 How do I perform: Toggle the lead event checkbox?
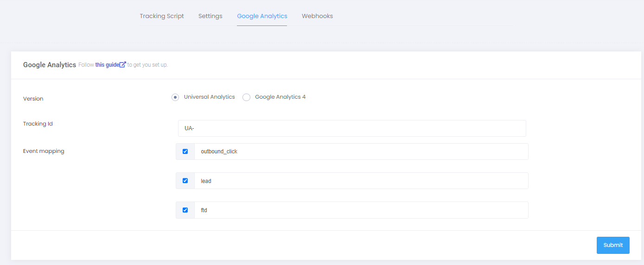(185, 181)
